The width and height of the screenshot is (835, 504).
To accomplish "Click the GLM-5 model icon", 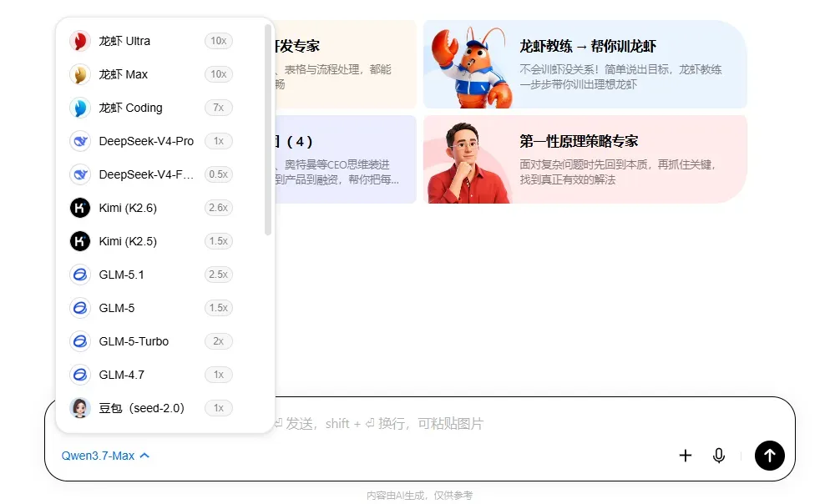I will click(x=80, y=308).
